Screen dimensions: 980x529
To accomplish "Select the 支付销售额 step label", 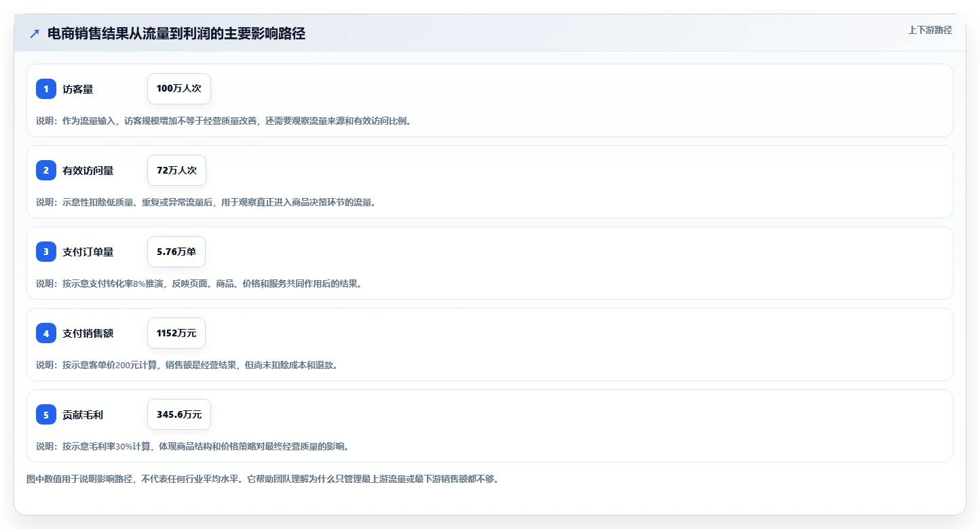I will 88,333.
